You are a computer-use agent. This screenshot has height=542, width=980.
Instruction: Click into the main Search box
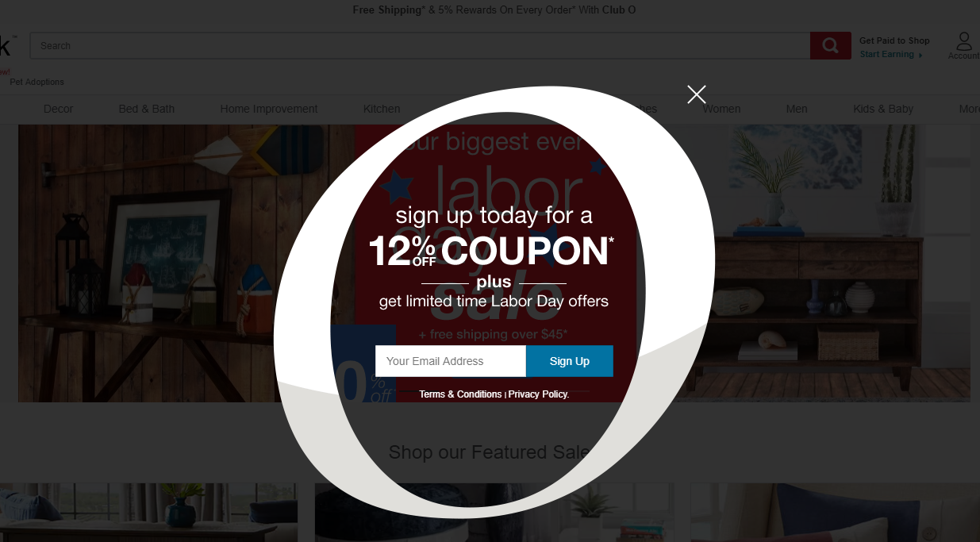[420, 45]
